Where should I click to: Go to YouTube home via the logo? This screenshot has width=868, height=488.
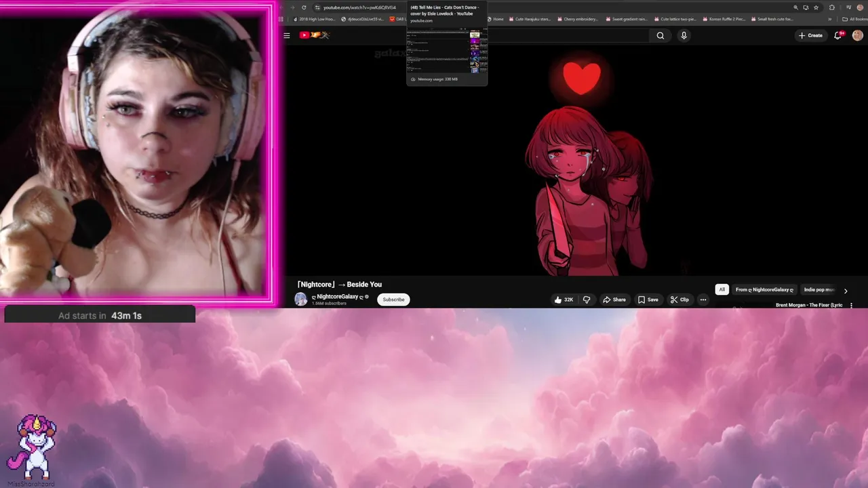coord(313,35)
